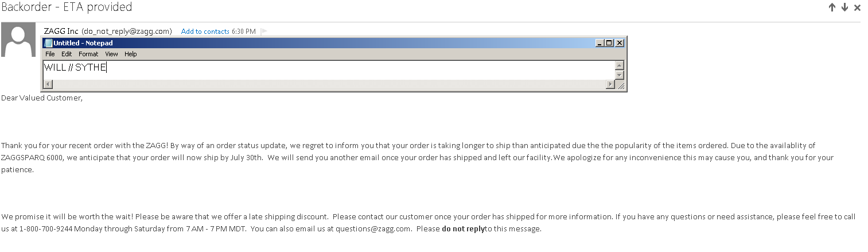
Task: Maximize the Untitled - Notepad window
Action: tap(609, 43)
